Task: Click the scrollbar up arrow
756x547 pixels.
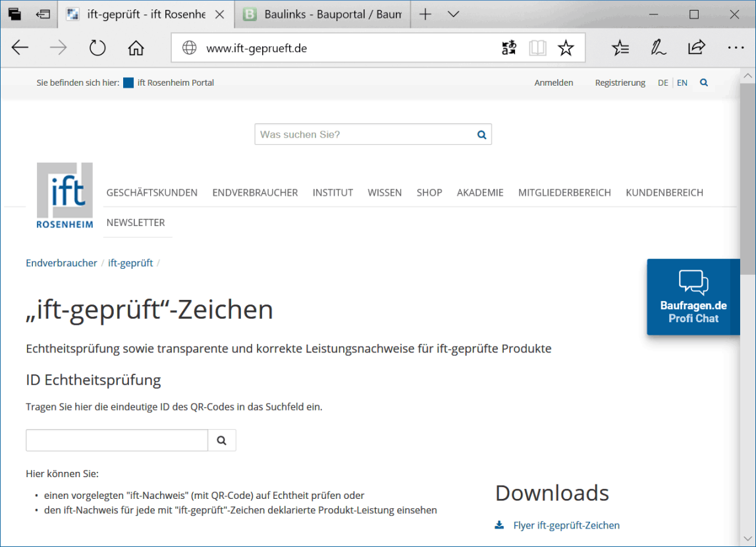Action: pyautogui.click(x=748, y=76)
